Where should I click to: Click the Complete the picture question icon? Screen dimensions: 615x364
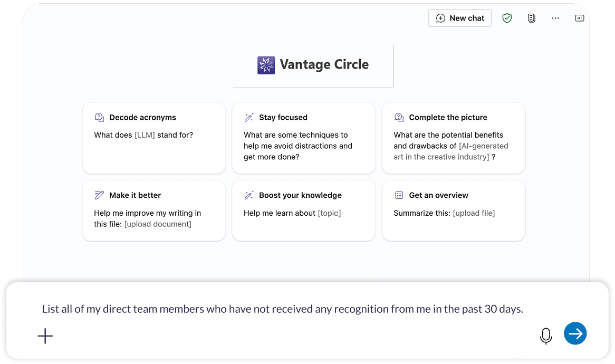398,117
